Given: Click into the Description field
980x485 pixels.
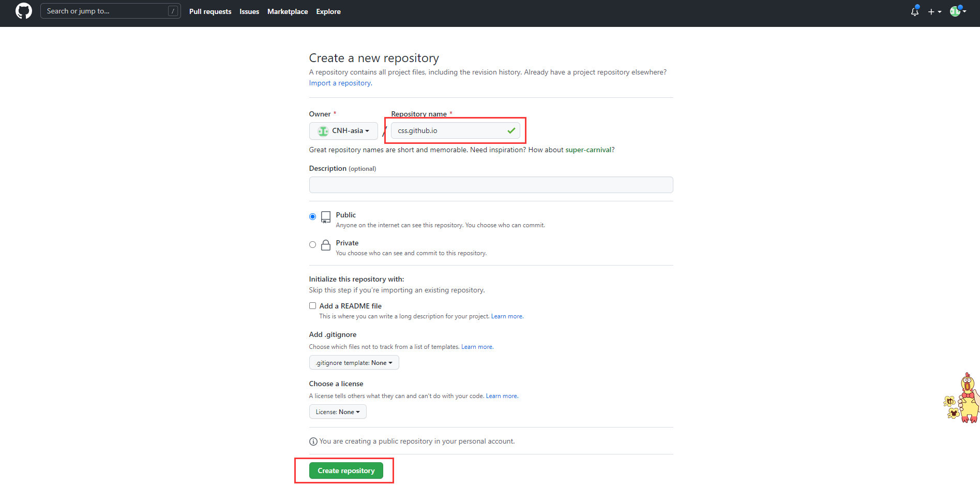Looking at the screenshot, I should tap(491, 185).
